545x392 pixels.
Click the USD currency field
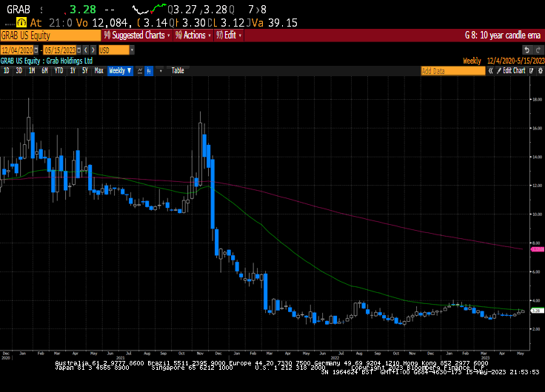tap(114, 50)
